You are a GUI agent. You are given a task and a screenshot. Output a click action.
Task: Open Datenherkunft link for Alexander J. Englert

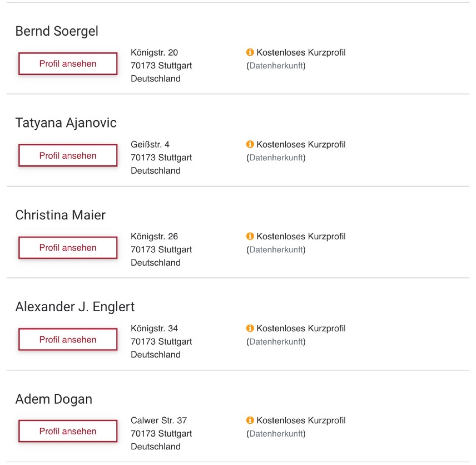coord(276,341)
